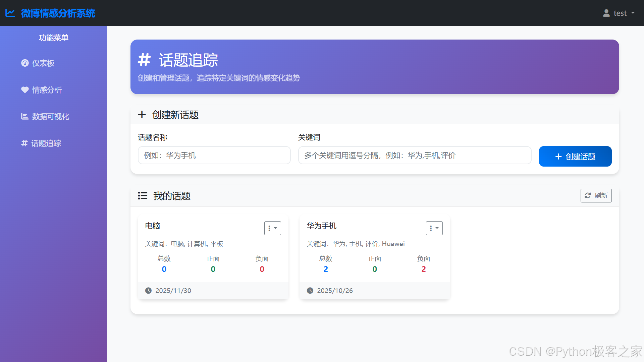644x362 pixels.
Task: Click the hash icon for 话题追踪 in sidebar
Action: coord(24,143)
